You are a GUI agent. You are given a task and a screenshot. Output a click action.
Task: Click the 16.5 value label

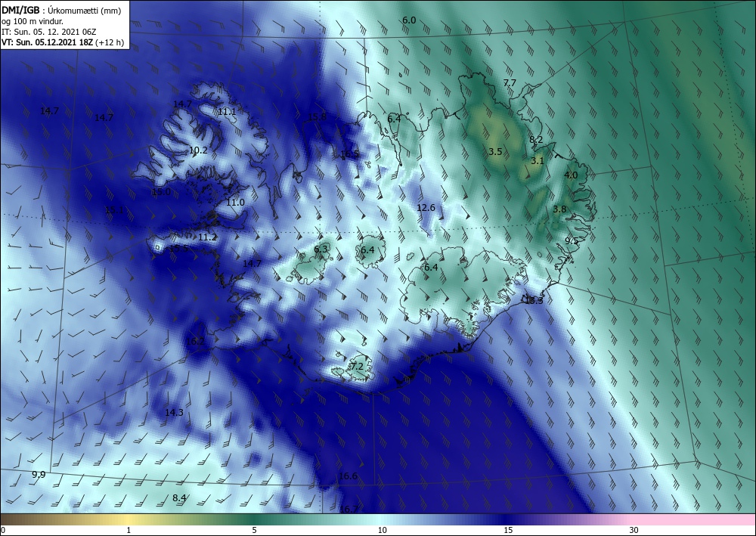[349, 154]
